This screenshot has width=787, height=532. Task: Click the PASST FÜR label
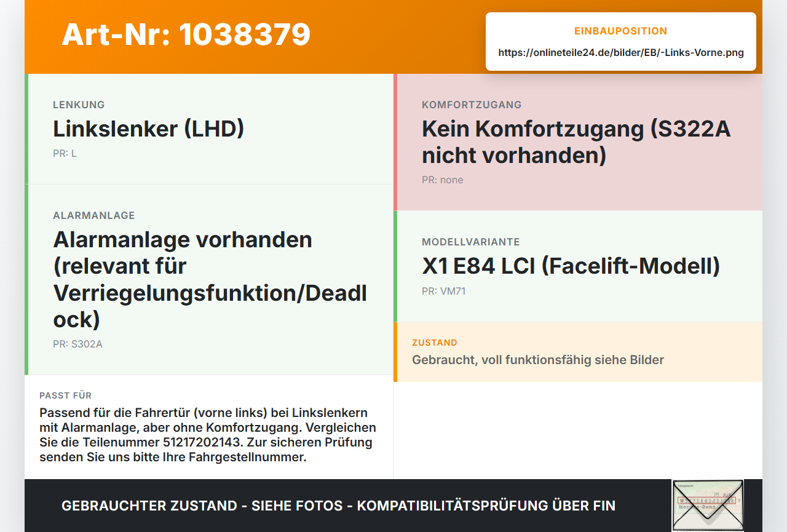tap(65, 395)
